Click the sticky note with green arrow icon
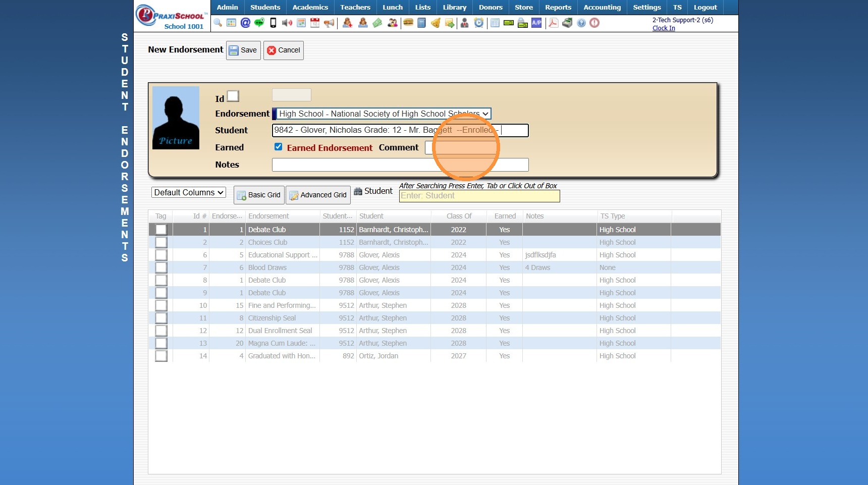 (450, 23)
